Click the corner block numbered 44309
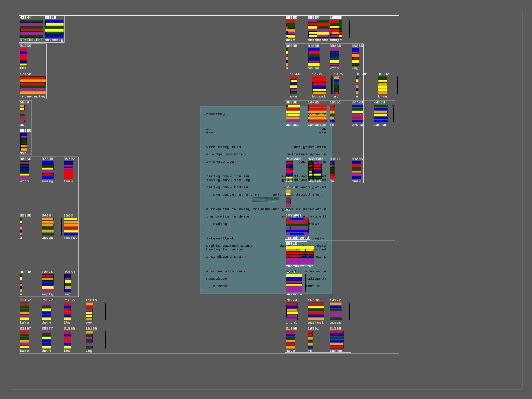Screen dimensions: 532x399 pos(380,114)
